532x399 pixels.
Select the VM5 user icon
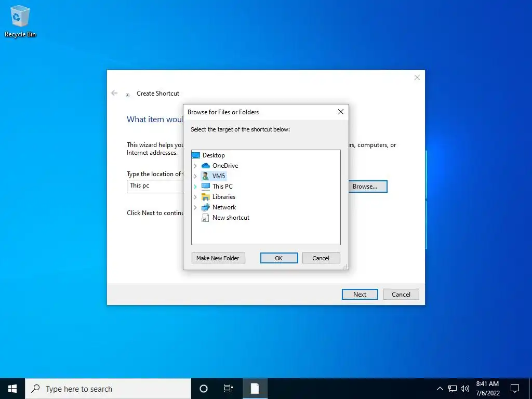coord(205,176)
